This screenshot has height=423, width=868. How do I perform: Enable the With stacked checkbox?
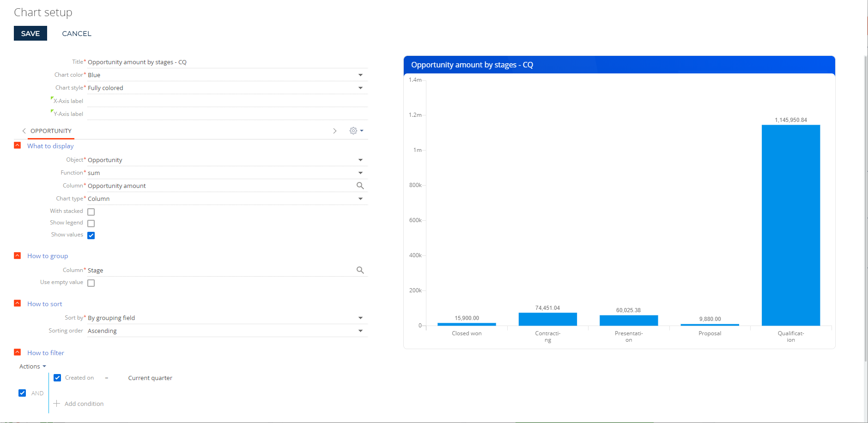click(x=91, y=211)
